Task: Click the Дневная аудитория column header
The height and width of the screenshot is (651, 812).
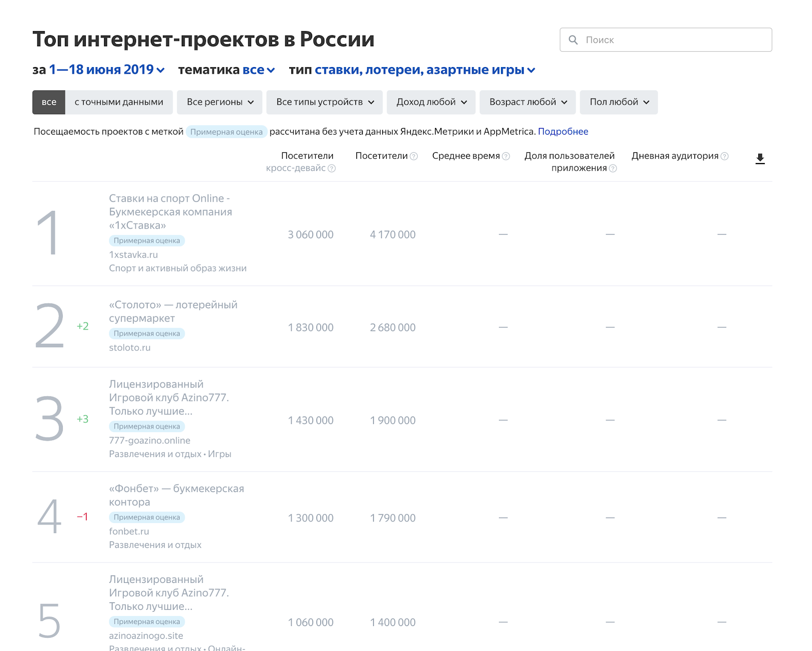Action: tap(675, 156)
